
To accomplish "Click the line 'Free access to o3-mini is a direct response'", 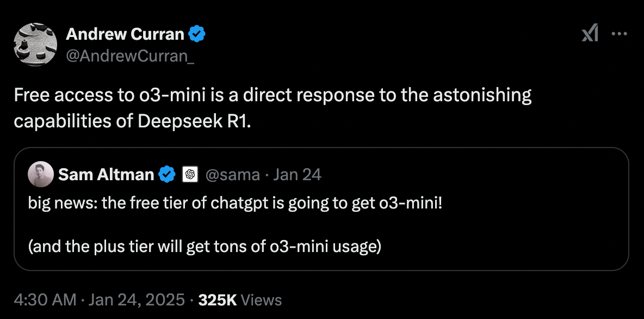I will (x=273, y=95).
